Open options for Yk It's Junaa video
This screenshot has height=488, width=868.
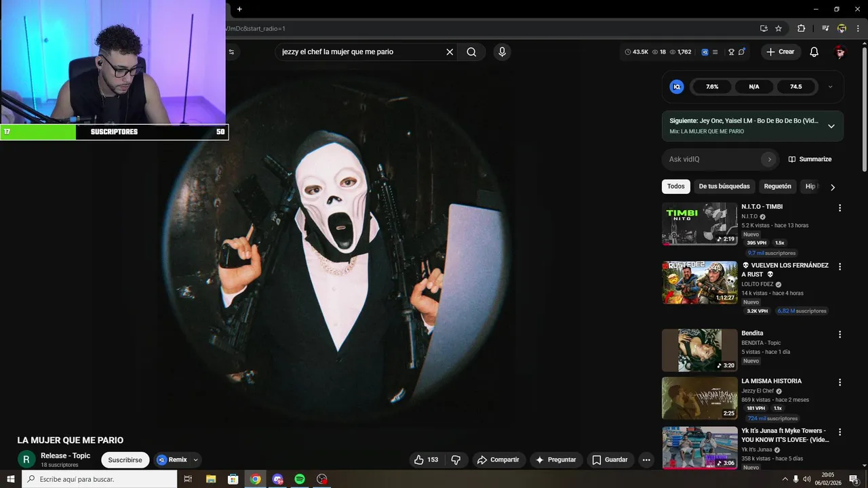(x=840, y=432)
